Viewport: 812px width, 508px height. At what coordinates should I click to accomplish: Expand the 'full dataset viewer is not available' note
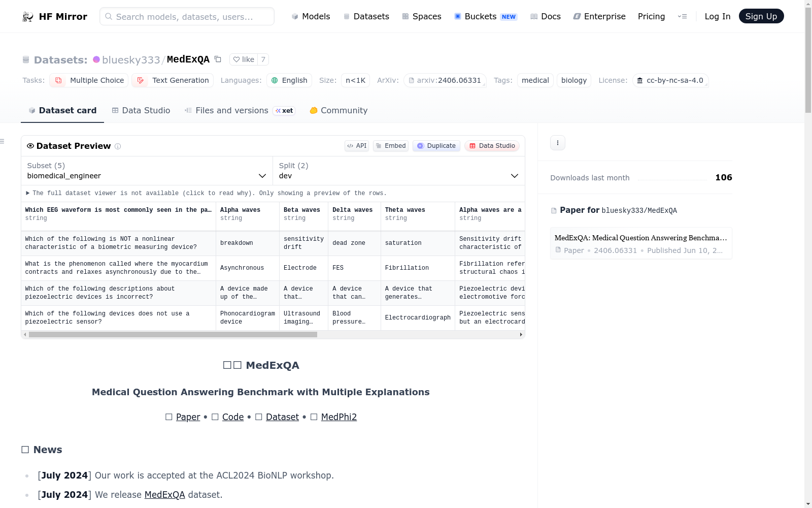click(207, 193)
